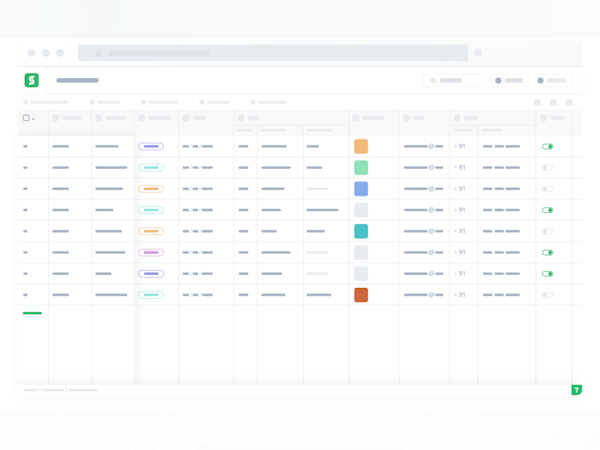Click the teal status pill in the rust-red swatch row

coord(151,295)
